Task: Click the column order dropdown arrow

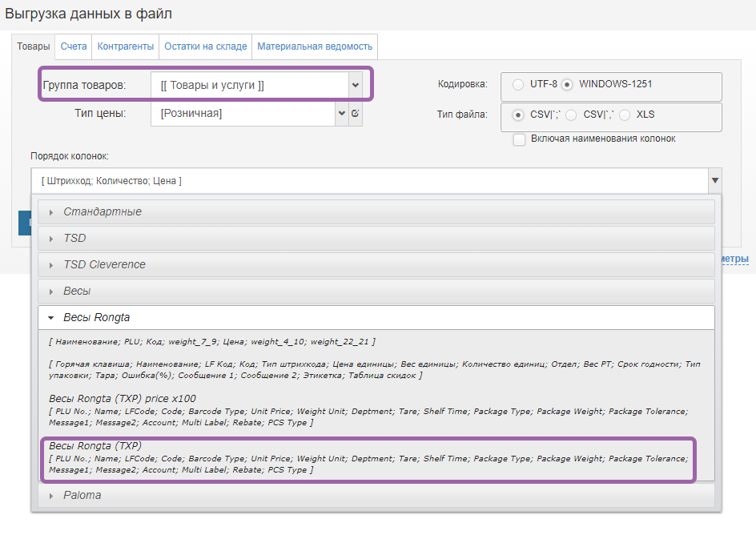Action: (714, 181)
